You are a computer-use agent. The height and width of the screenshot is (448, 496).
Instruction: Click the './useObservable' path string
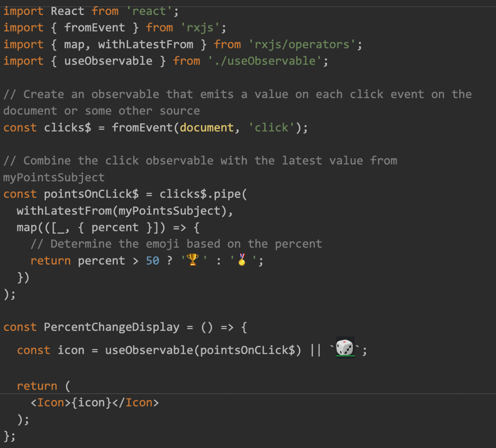(x=265, y=61)
